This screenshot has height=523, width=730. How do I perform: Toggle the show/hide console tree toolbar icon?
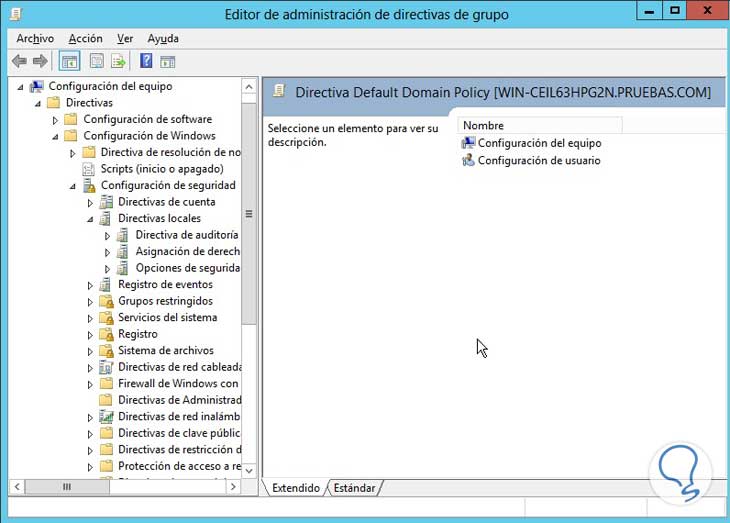click(x=69, y=61)
